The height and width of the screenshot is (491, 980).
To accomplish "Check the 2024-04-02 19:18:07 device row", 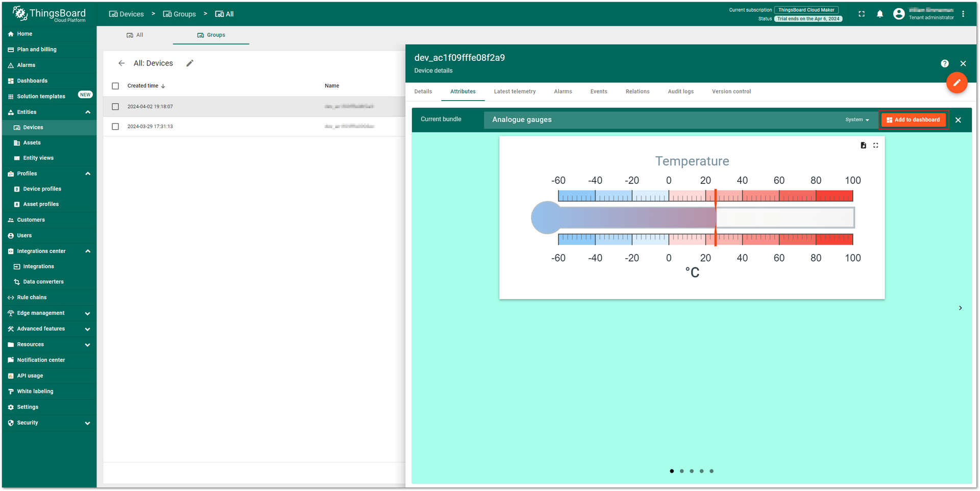I will (x=115, y=107).
